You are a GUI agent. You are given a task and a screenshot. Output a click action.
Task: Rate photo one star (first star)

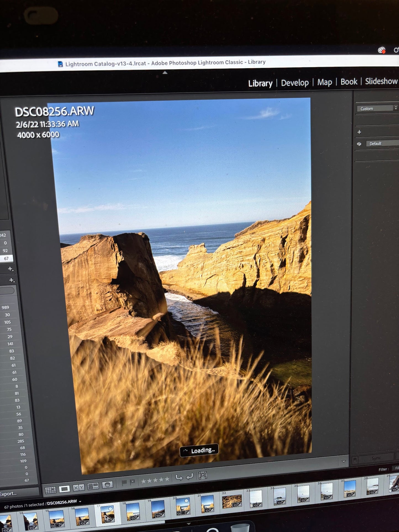[x=144, y=481]
